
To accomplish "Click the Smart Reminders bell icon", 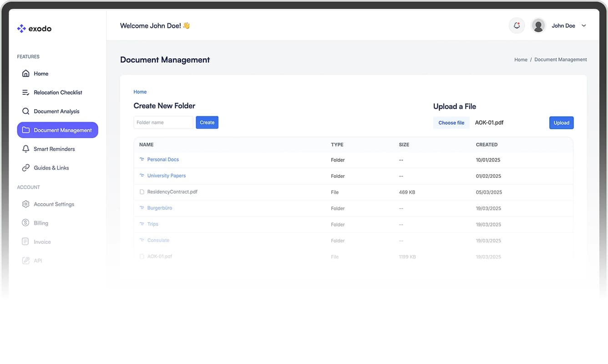I will click(26, 149).
